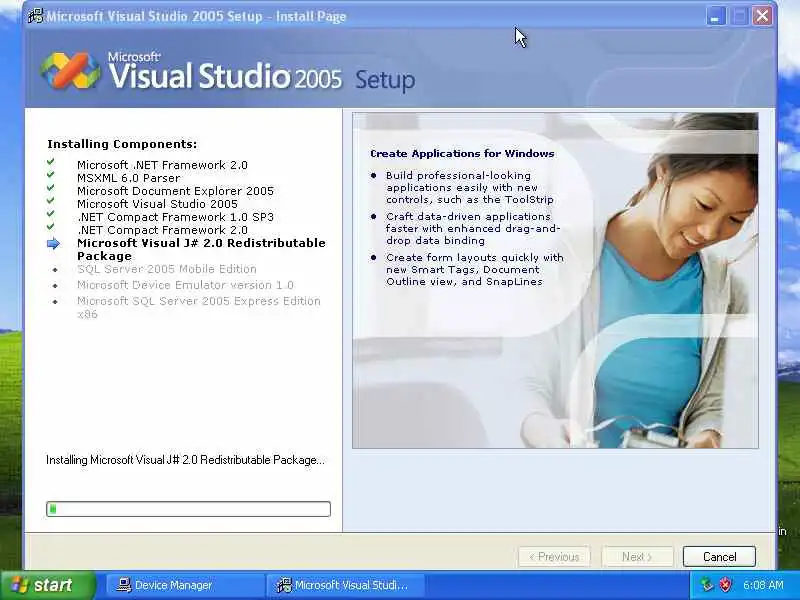Click the network tray icon in system tray
The width and height of the screenshot is (800, 600).
pyautogui.click(x=707, y=585)
